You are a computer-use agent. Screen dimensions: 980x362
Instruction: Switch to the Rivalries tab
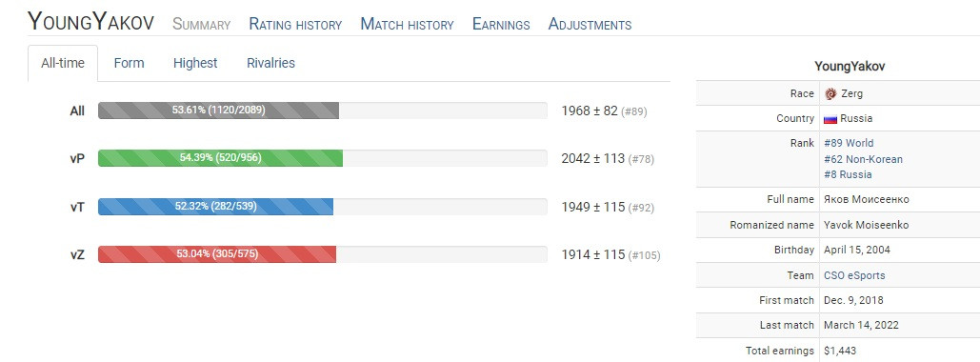pos(270,63)
